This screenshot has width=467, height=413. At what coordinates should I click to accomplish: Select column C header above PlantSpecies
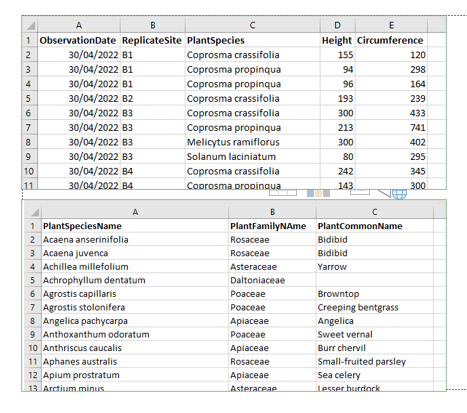pyautogui.click(x=252, y=25)
